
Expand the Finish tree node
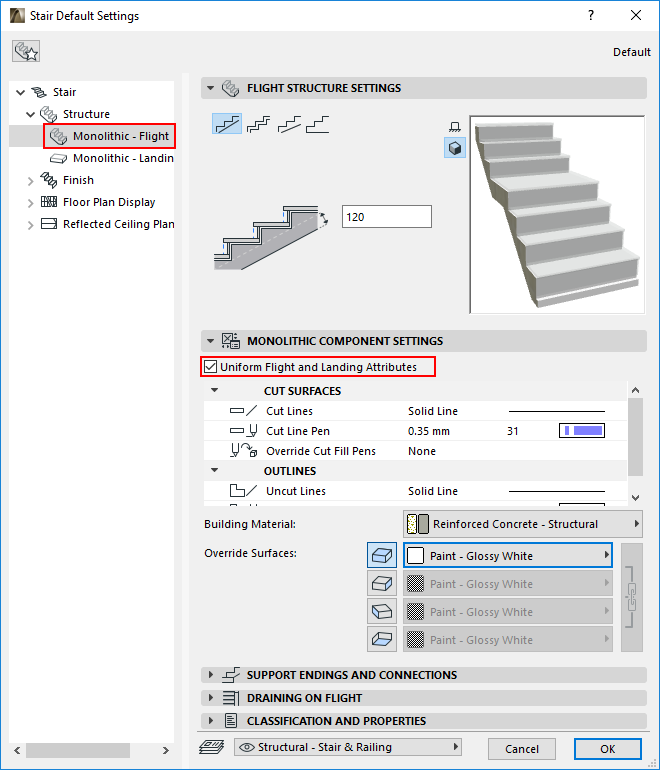[30, 180]
